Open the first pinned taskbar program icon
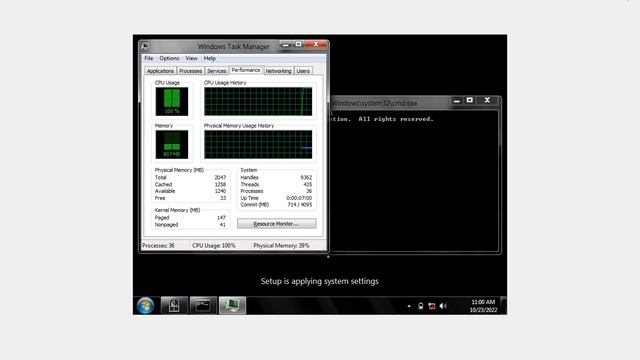Image resolution: width=640 pixels, height=360 pixels. (x=174, y=305)
